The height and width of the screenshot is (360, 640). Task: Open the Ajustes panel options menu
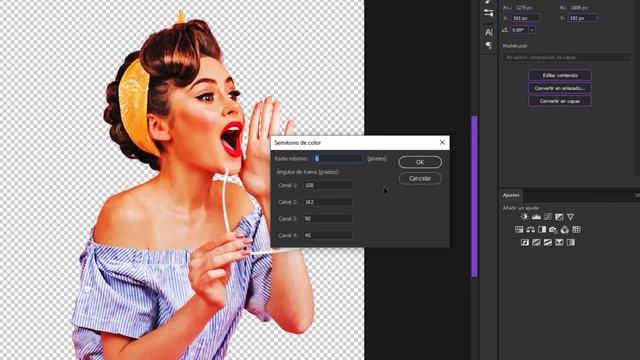click(x=637, y=196)
